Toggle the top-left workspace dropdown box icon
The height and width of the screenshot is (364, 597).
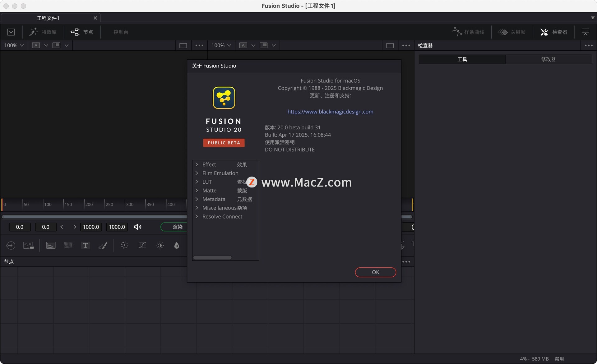point(11,32)
